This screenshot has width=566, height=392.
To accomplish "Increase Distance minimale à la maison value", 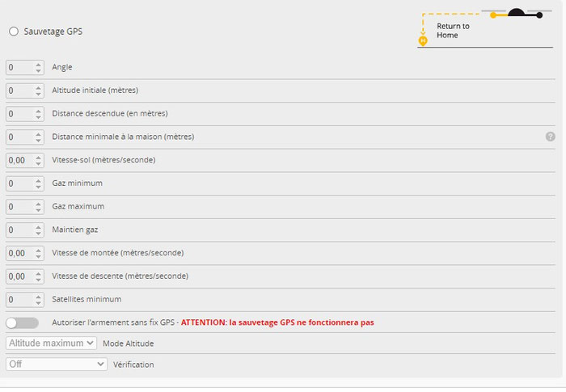I will [38, 134].
